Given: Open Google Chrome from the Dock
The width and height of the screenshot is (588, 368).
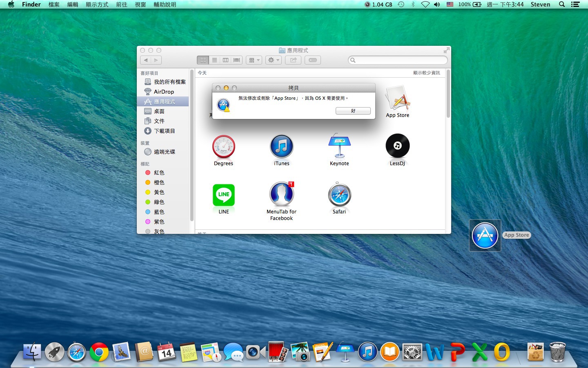Looking at the screenshot, I should 99,352.
